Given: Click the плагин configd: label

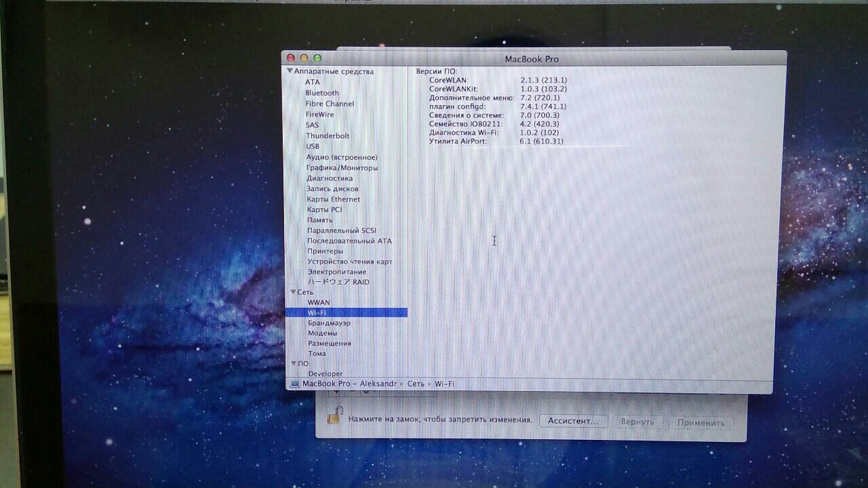Looking at the screenshot, I should [458, 106].
